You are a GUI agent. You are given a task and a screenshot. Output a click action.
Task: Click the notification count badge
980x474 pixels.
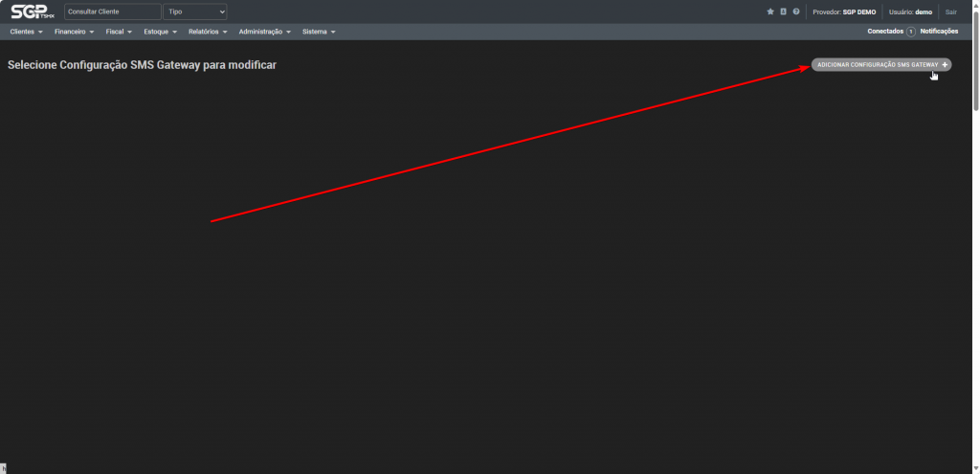911,32
